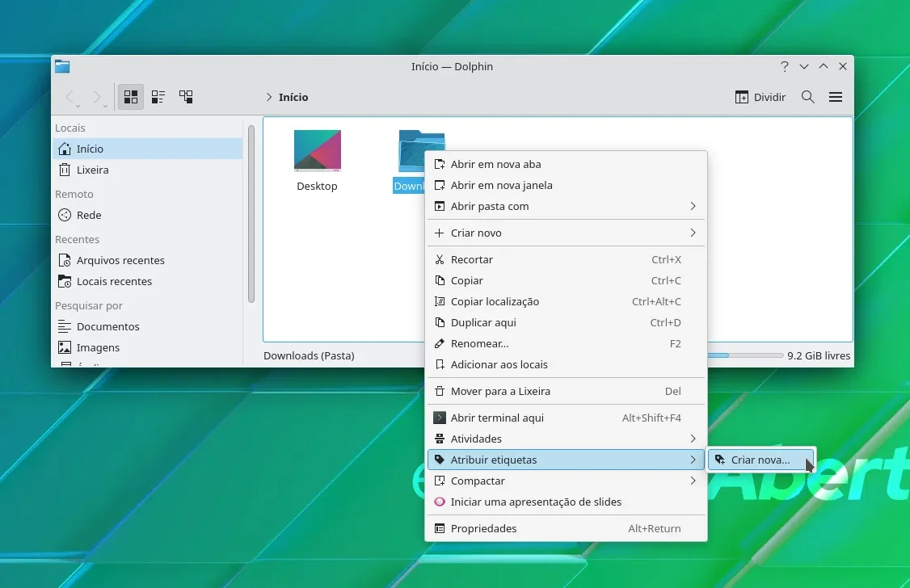Switch to Compact view mode
This screenshot has width=910, height=588.
pyautogui.click(x=158, y=97)
